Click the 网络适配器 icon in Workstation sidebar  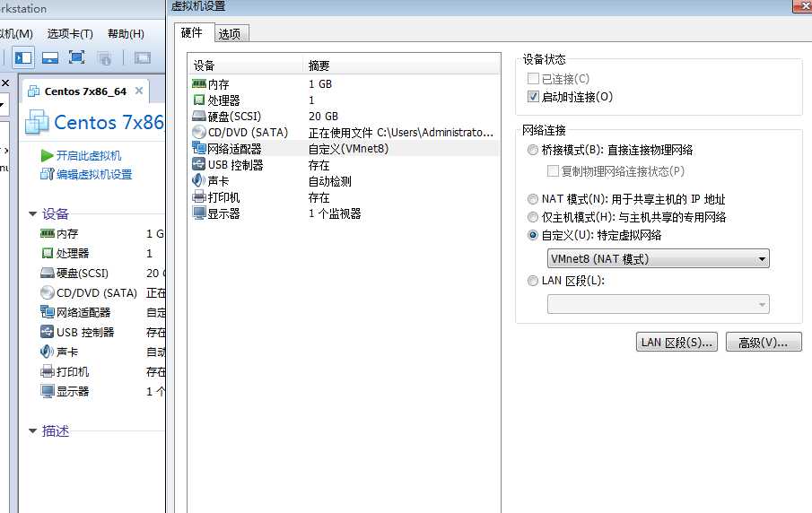click(48, 312)
